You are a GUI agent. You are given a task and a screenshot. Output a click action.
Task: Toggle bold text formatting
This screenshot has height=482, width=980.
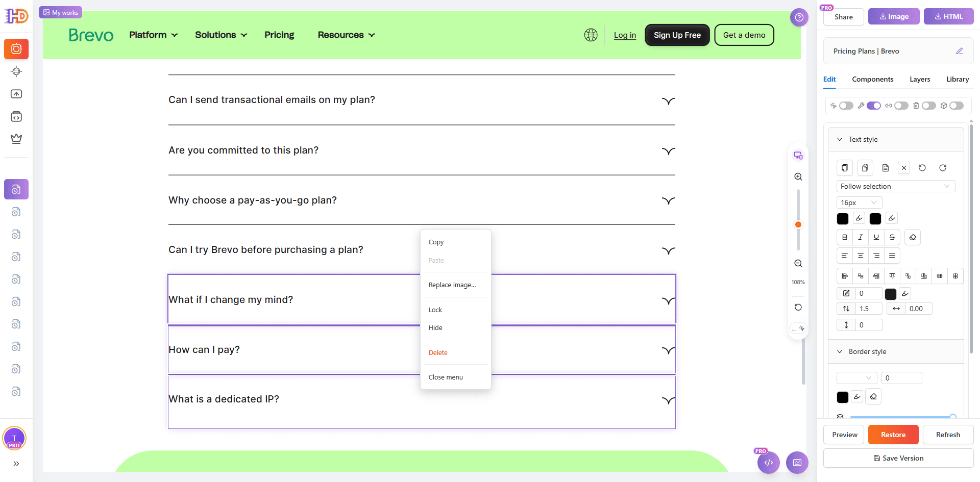pos(845,237)
